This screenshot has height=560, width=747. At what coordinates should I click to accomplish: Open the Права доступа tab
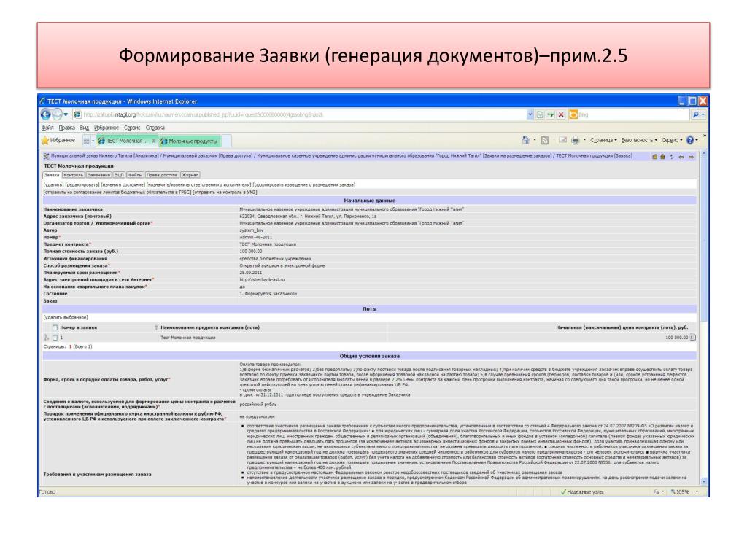pyautogui.click(x=162, y=175)
